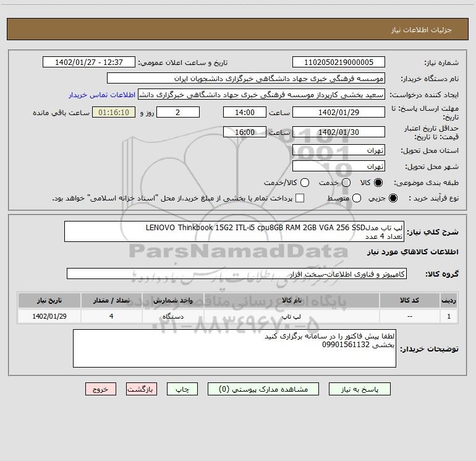Click the ردیف column header

click(x=449, y=301)
